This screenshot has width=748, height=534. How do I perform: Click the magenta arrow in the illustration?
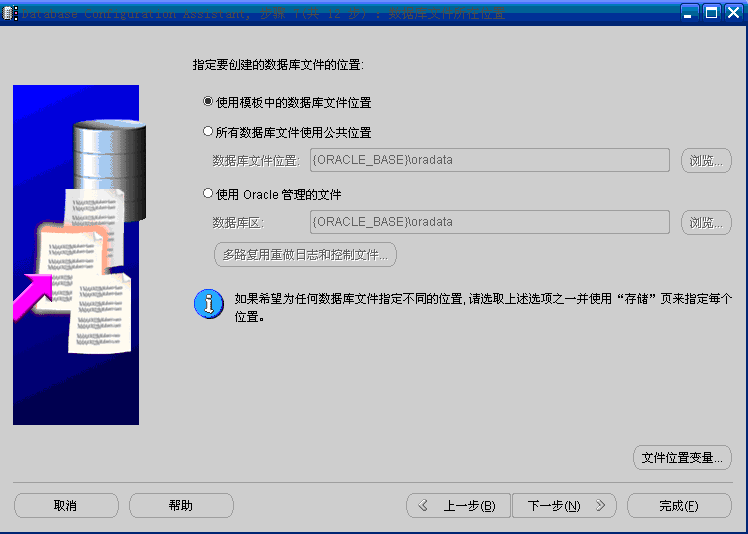(32, 296)
